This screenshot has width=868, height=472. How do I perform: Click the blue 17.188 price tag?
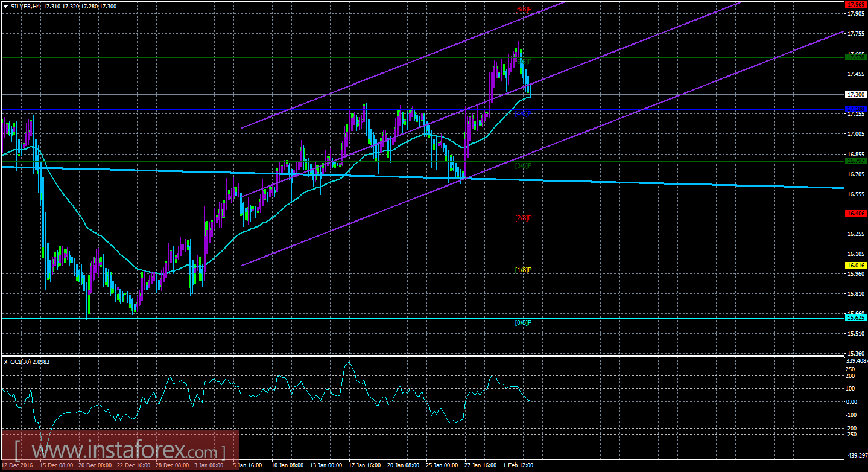pyautogui.click(x=855, y=109)
